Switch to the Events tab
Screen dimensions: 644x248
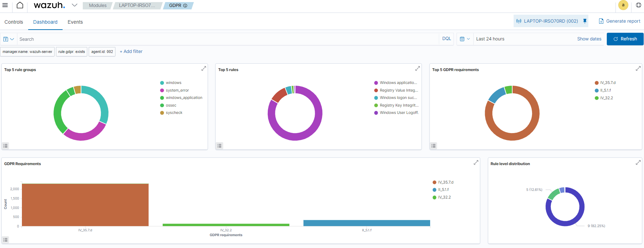75,22
